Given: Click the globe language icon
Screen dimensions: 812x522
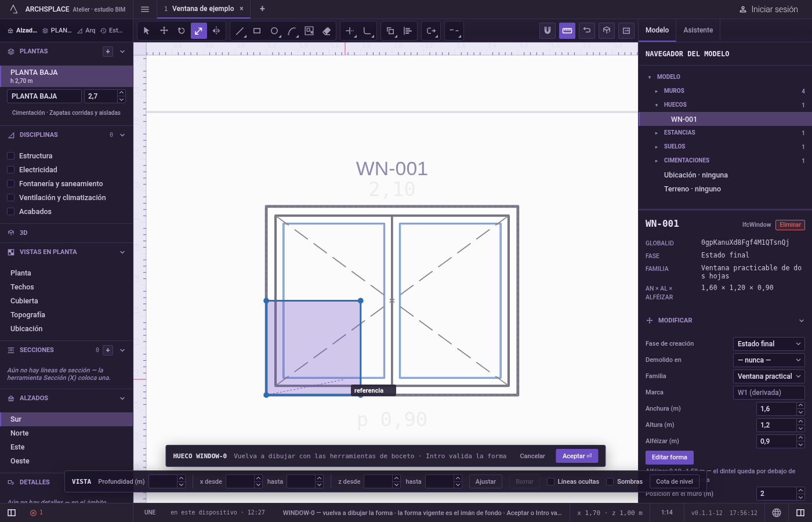Looking at the screenshot, I should tap(777, 513).
